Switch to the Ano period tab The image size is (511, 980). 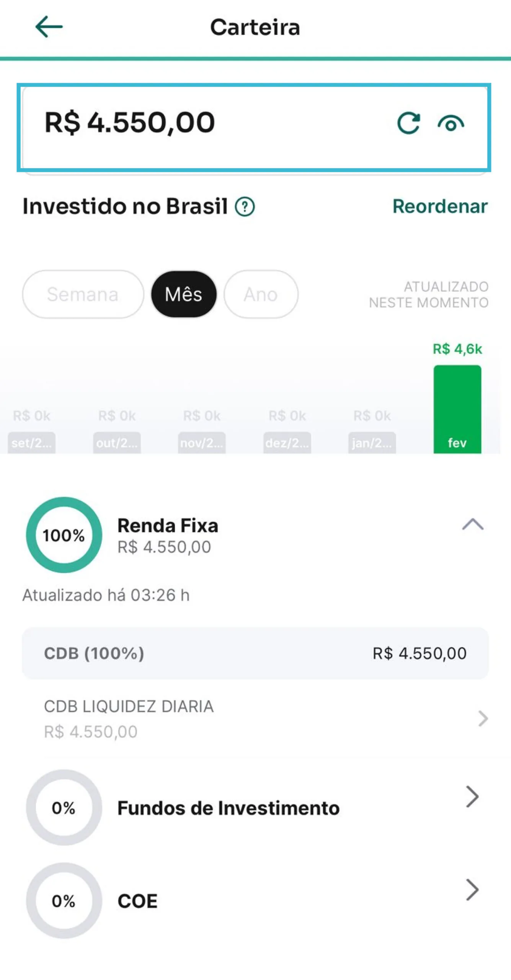pos(261,294)
